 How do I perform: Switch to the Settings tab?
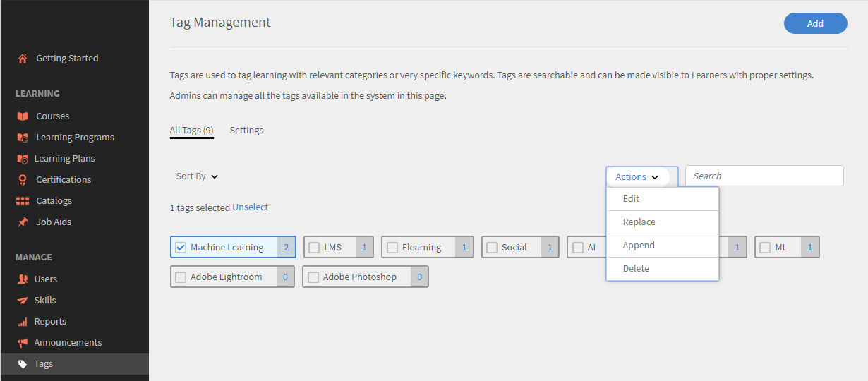[246, 131]
